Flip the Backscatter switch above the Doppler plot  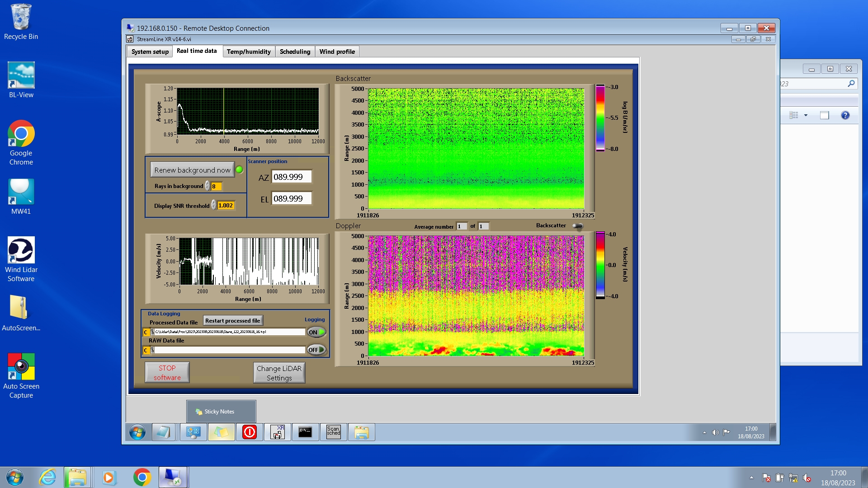tap(577, 226)
